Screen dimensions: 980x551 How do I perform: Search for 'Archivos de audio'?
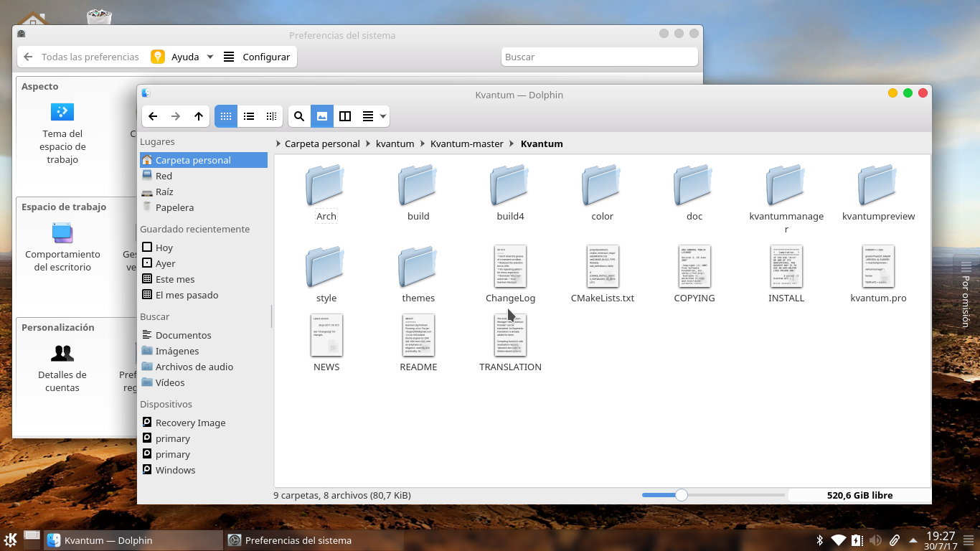click(204, 367)
